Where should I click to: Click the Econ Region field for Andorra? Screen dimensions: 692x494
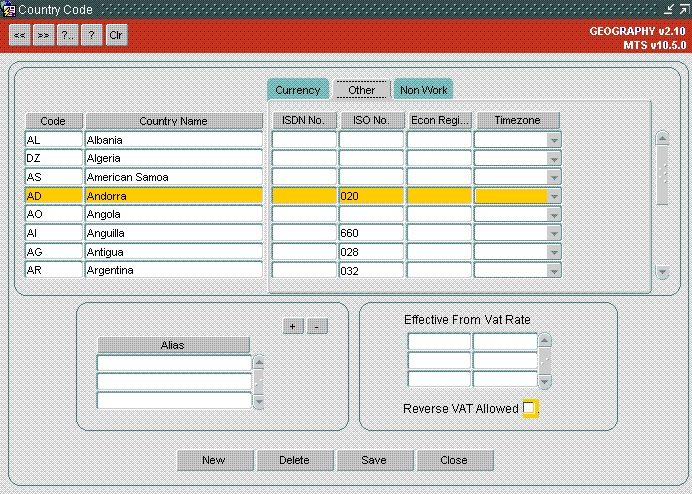coord(439,196)
